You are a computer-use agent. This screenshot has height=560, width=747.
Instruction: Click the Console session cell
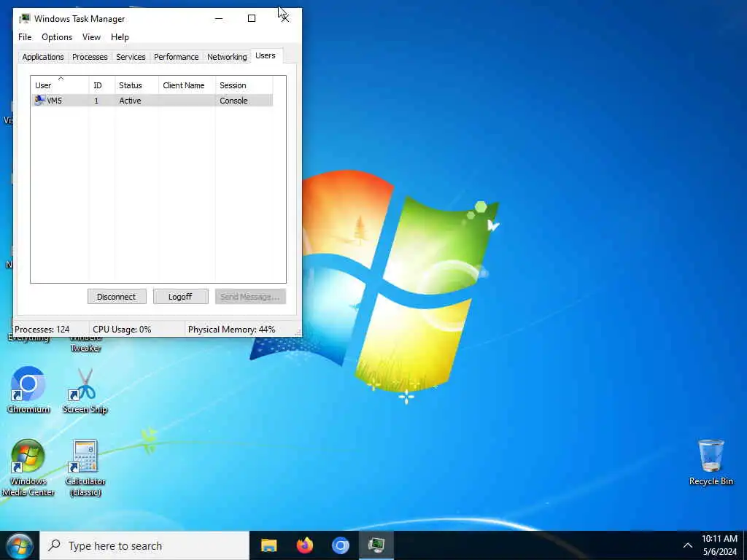pos(233,101)
